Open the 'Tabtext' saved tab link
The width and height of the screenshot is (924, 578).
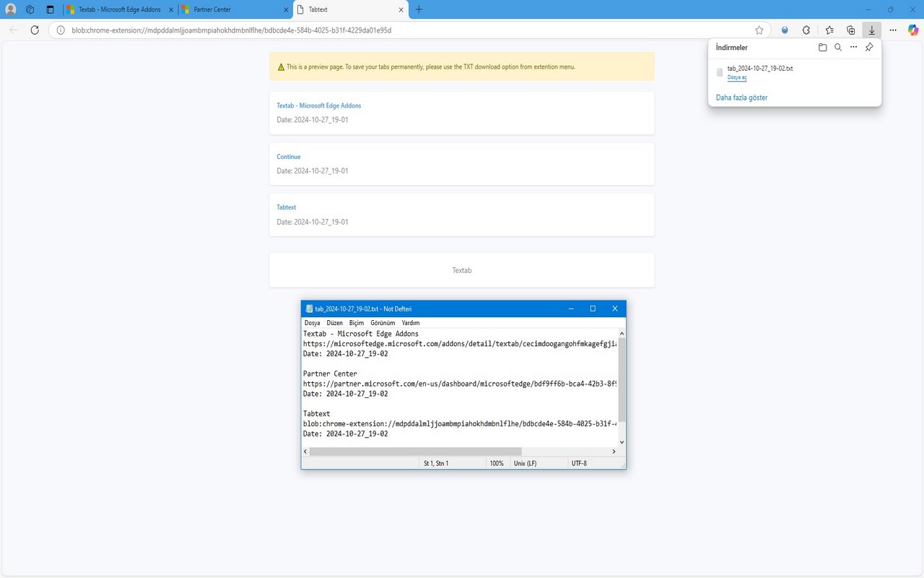tap(287, 207)
